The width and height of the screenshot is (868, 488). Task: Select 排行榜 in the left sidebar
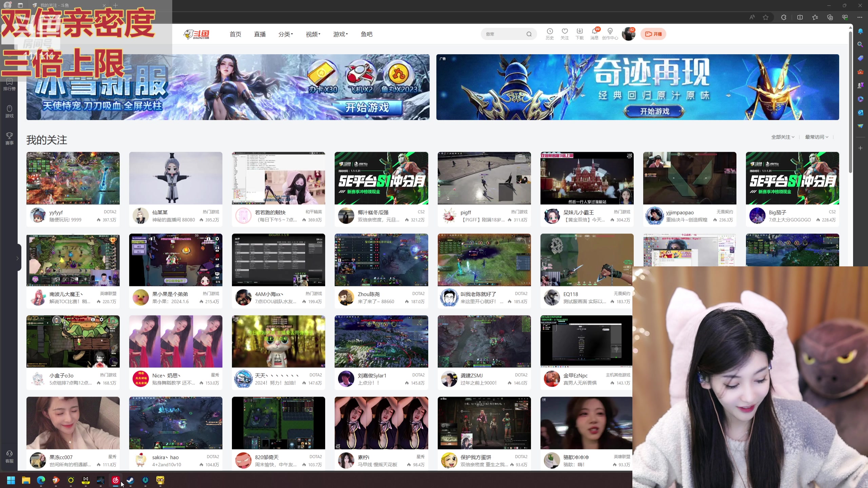(x=9, y=85)
